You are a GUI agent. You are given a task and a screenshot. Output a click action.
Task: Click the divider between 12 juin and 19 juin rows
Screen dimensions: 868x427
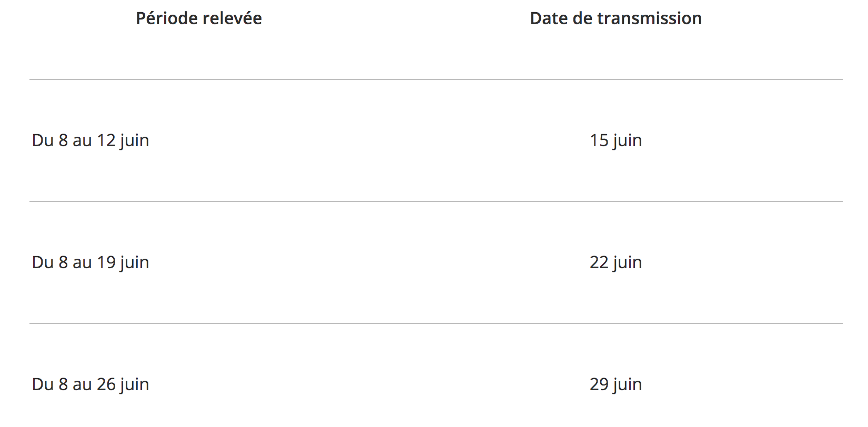(x=436, y=201)
